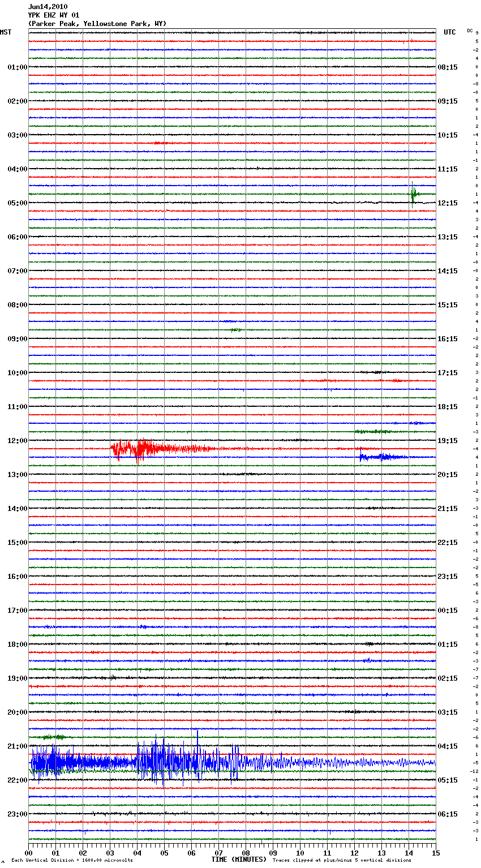Select the 08:00 MST time label
The width and height of the screenshot is (481, 868).
(x=18, y=305)
